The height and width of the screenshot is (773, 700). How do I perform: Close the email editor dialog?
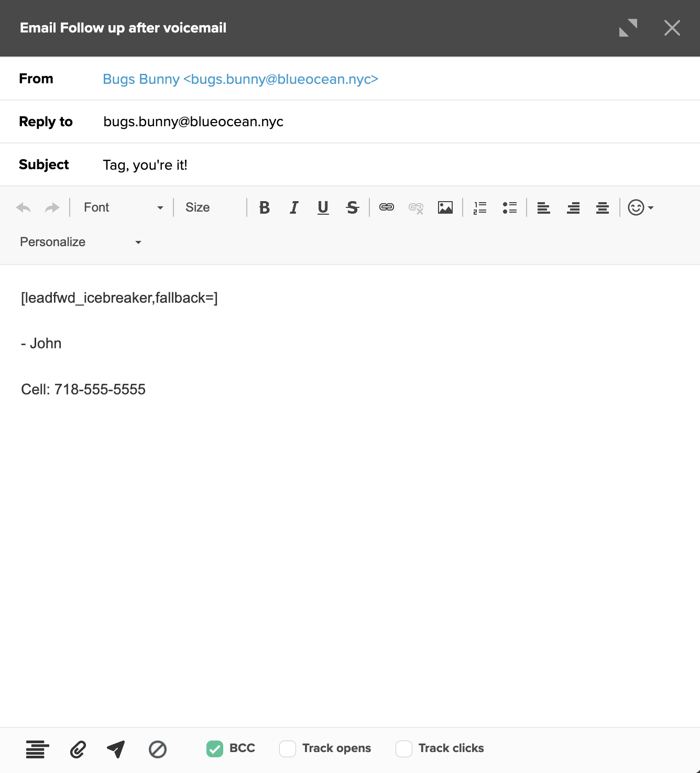[672, 28]
